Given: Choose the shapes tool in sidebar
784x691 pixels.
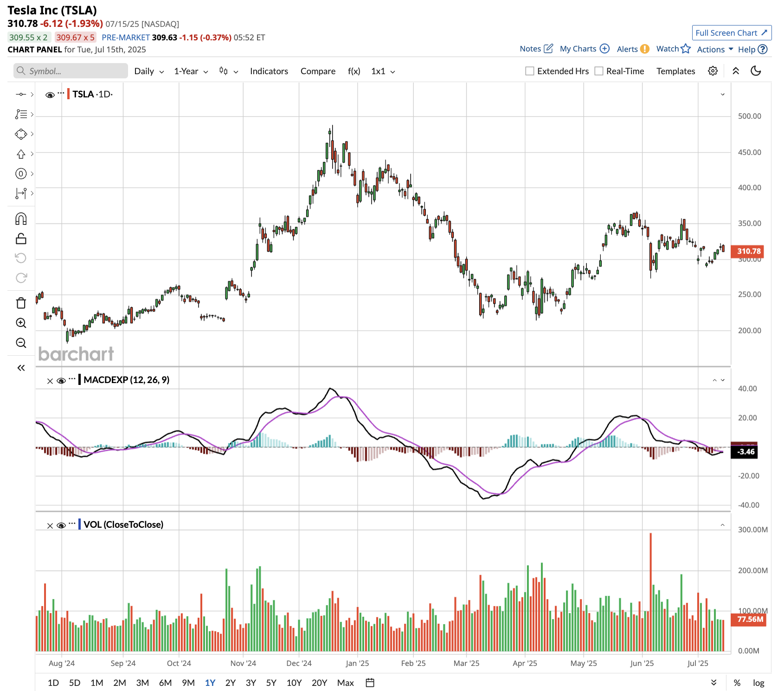Looking at the screenshot, I should tap(21, 134).
